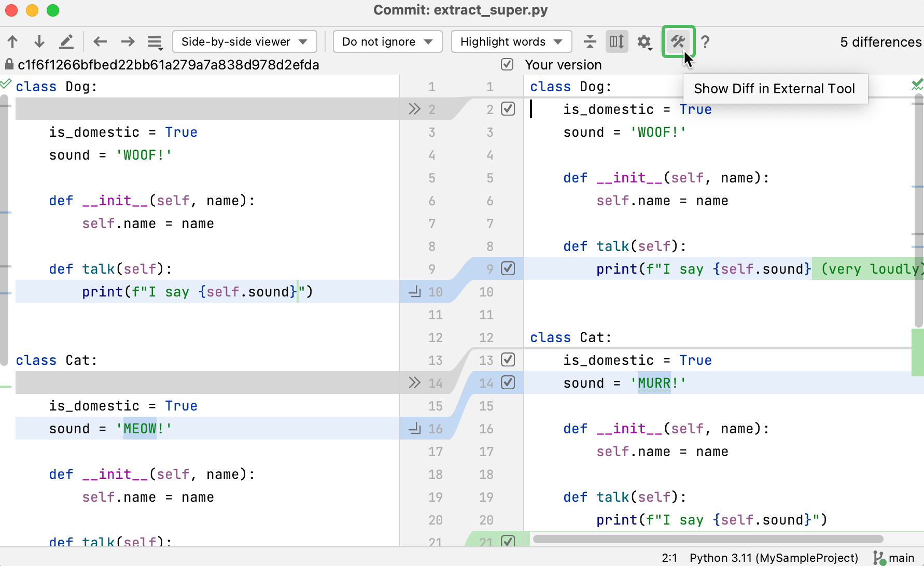This screenshot has height=566, width=924.
Task: Toggle synchronize scrolling icon
Action: (x=617, y=41)
